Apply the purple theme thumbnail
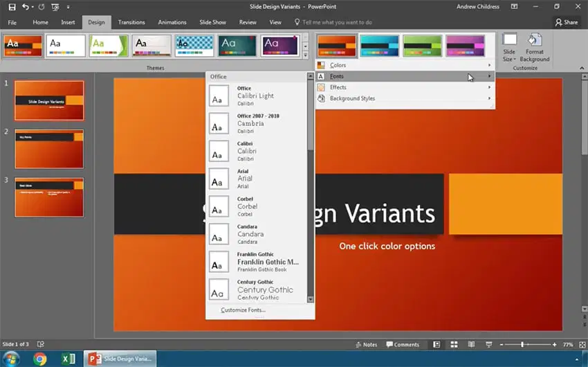The image size is (588, 367). [x=280, y=46]
